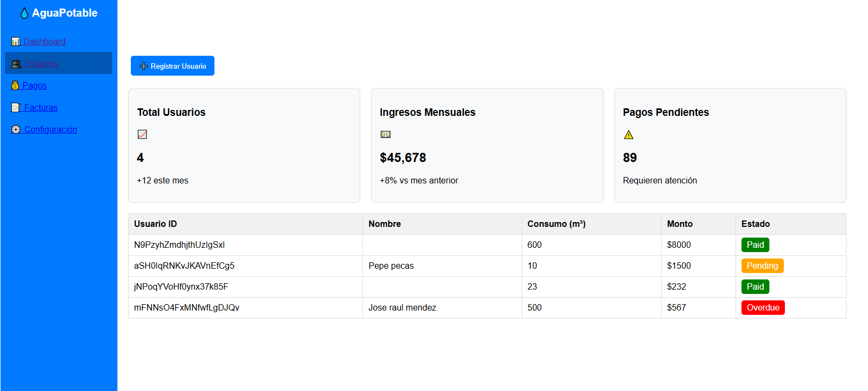The width and height of the screenshot is (868, 391).
Task: Click the warning triangle under Pagos Pendientes
Action: 629,135
